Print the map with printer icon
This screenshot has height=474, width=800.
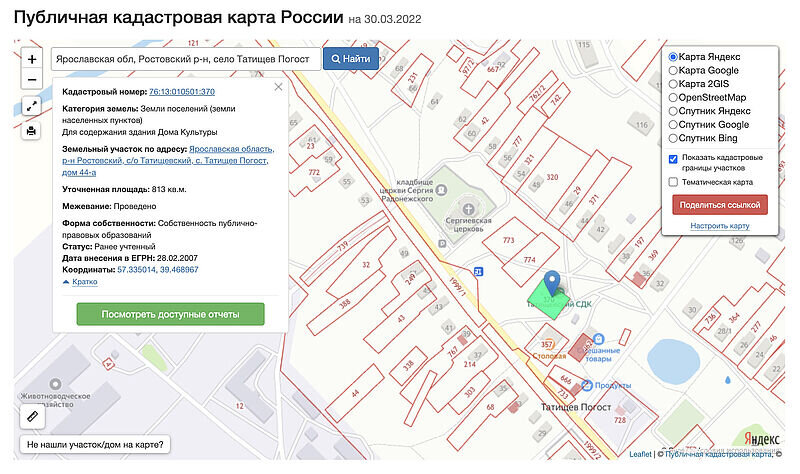(x=32, y=131)
